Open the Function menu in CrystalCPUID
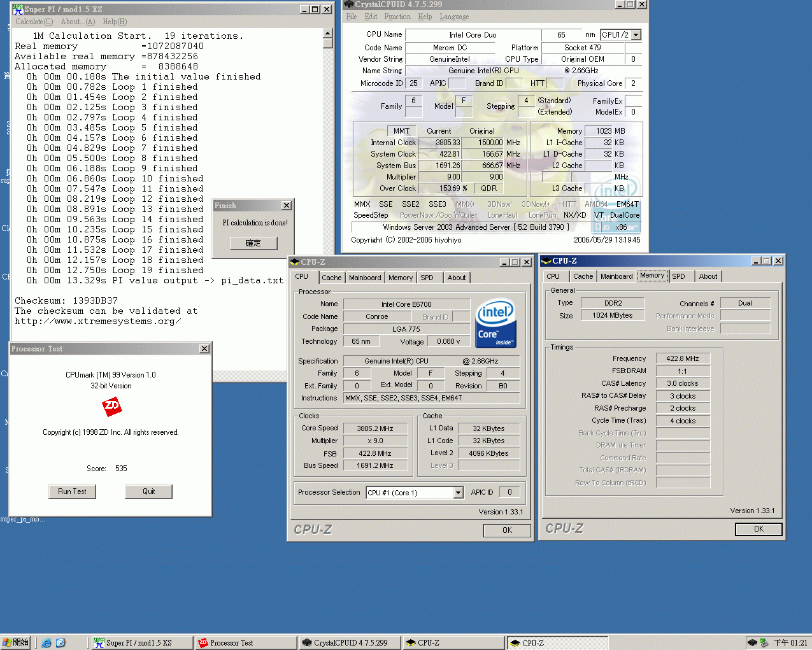The height and width of the screenshot is (650, 812). tap(397, 17)
